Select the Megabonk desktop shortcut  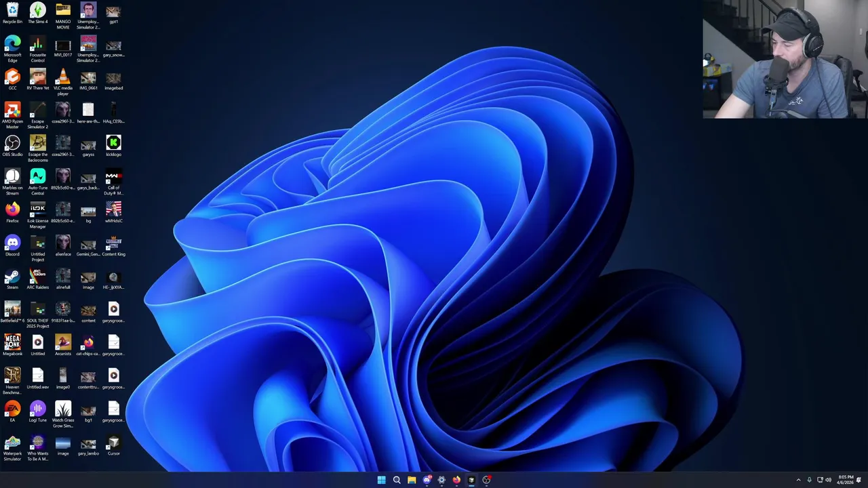click(x=12, y=346)
